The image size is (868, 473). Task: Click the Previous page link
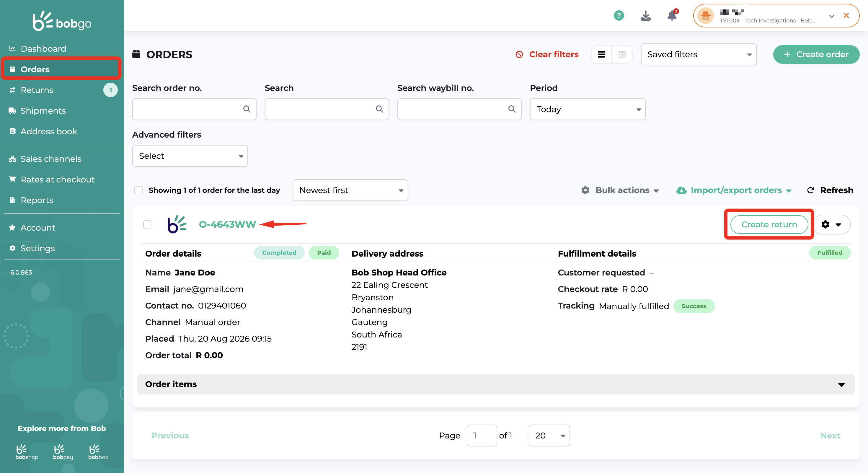pos(170,436)
